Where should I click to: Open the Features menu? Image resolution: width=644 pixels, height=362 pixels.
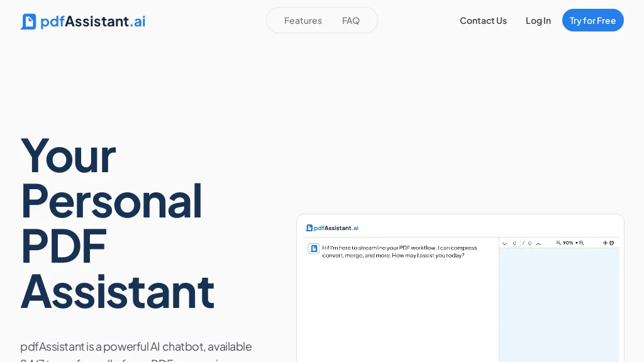click(303, 20)
